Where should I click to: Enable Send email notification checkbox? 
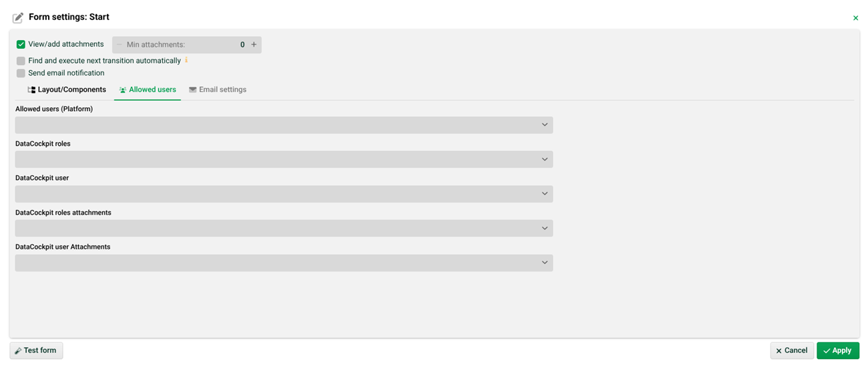[21, 73]
